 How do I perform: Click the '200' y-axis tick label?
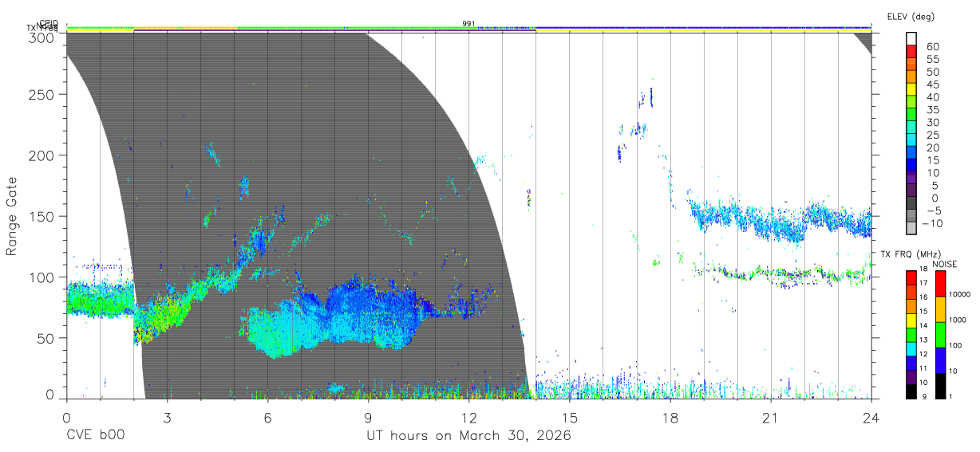pyautogui.click(x=41, y=155)
